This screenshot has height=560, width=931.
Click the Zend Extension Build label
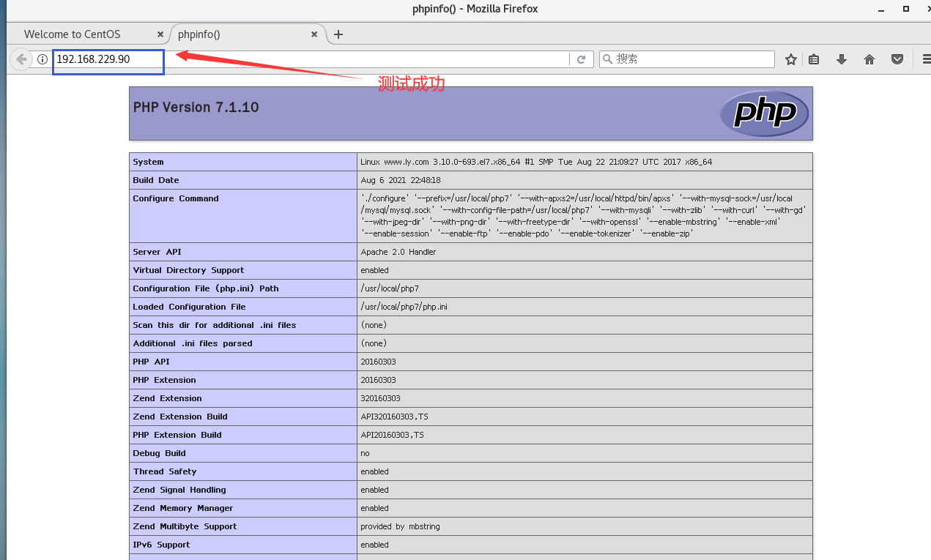(x=180, y=417)
